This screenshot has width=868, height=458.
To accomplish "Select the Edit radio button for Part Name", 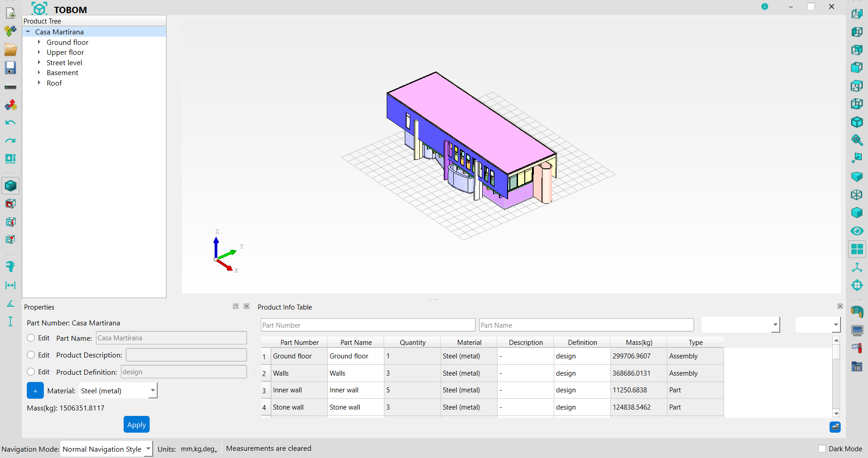I will pos(31,338).
